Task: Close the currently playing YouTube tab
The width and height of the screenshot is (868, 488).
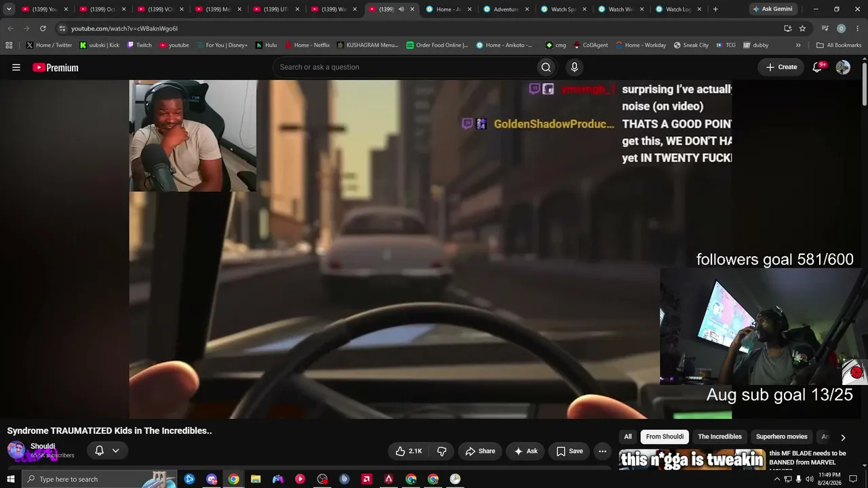Action: point(412,9)
